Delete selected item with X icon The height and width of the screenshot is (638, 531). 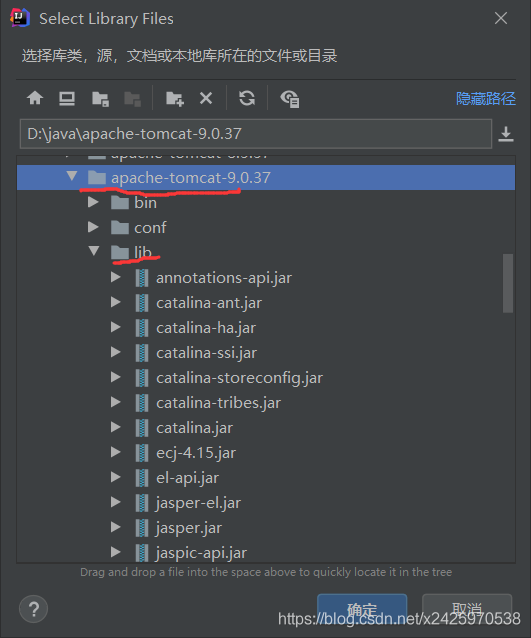pos(206,98)
